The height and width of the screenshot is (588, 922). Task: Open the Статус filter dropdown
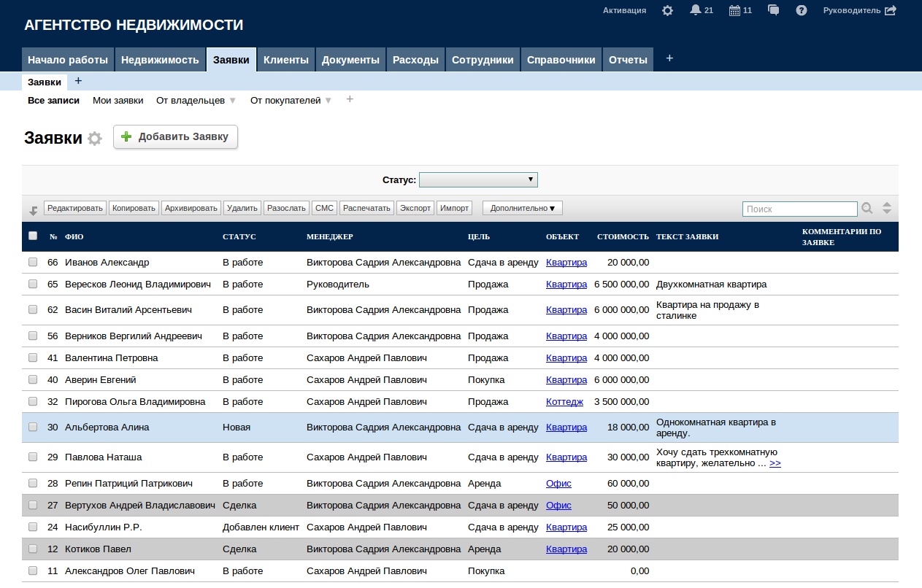click(x=478, y=179)
